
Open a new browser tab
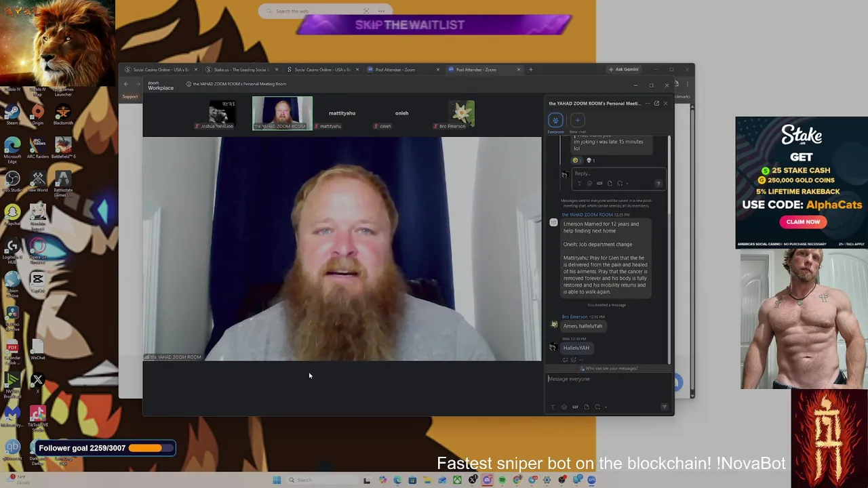click(530, 70)
